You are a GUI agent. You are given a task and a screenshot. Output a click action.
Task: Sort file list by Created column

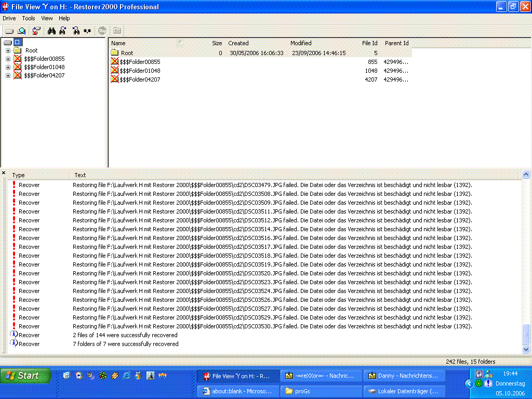(x=238, y=43)
